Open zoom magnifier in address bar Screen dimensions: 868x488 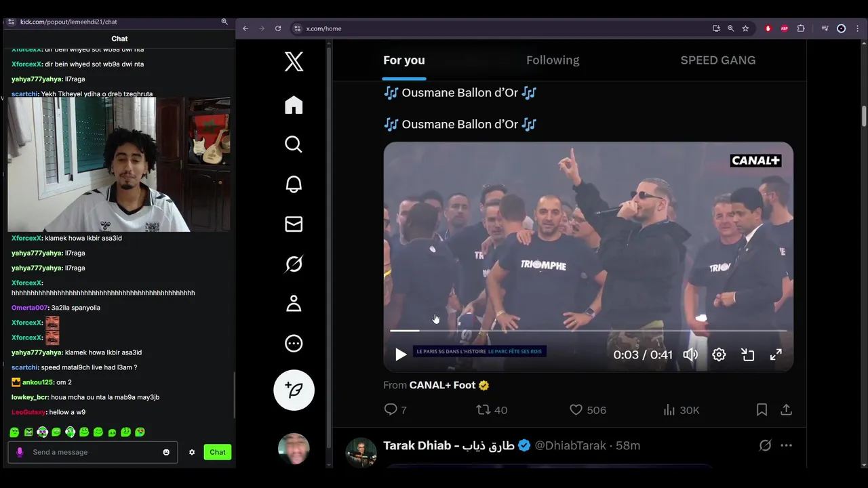730,28
